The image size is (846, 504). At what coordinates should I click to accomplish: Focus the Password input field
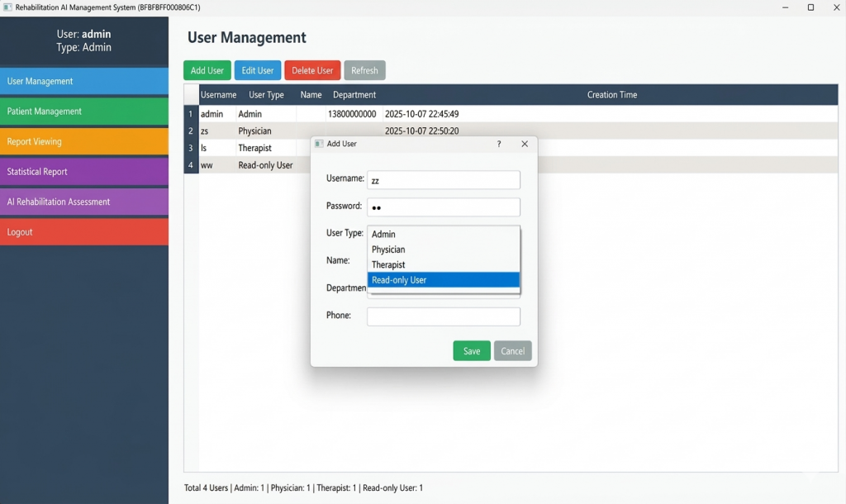click(x=444, y=207)
